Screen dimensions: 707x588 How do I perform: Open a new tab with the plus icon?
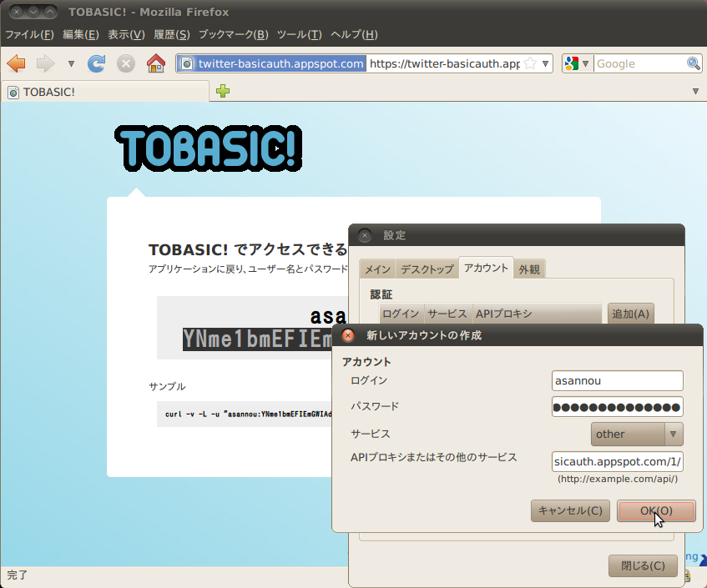(x=223, y=91)
